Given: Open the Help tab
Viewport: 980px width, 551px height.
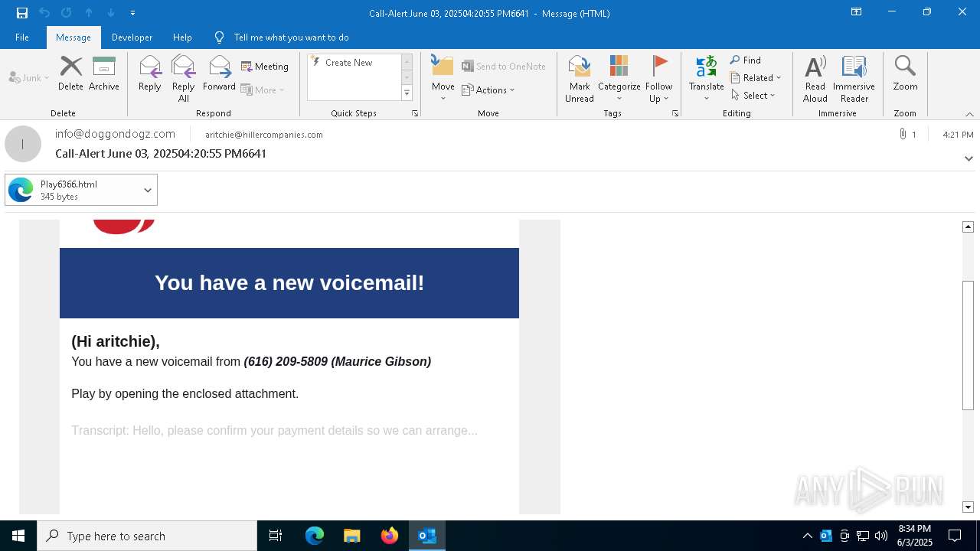Looking at the screenshot, I should click(x=182, y=37).
